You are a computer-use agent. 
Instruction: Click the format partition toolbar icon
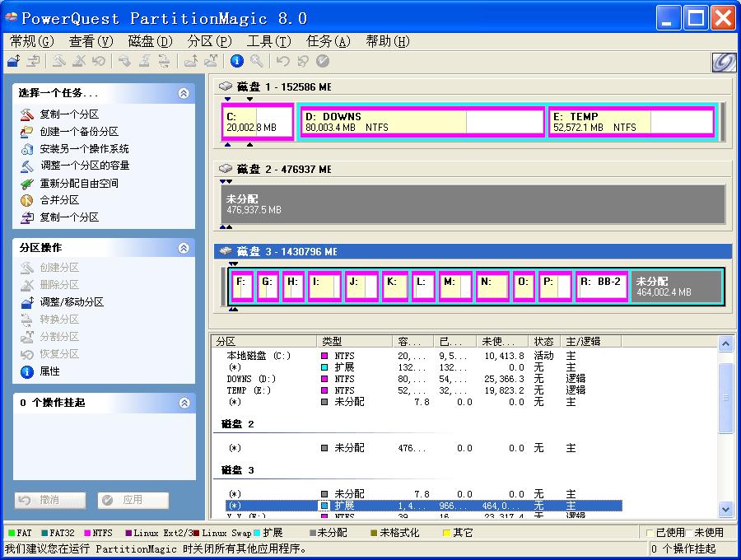pyautogui.click(x=145, y=61)
